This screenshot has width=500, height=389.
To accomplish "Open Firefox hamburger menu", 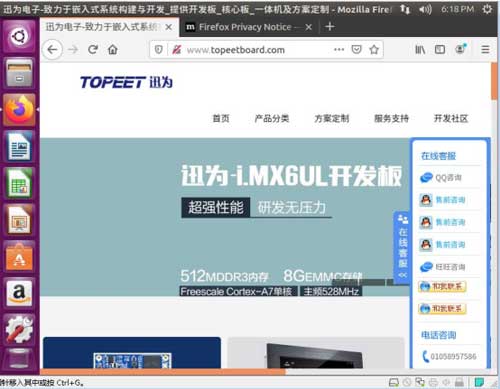I will [x=485, y=50].
